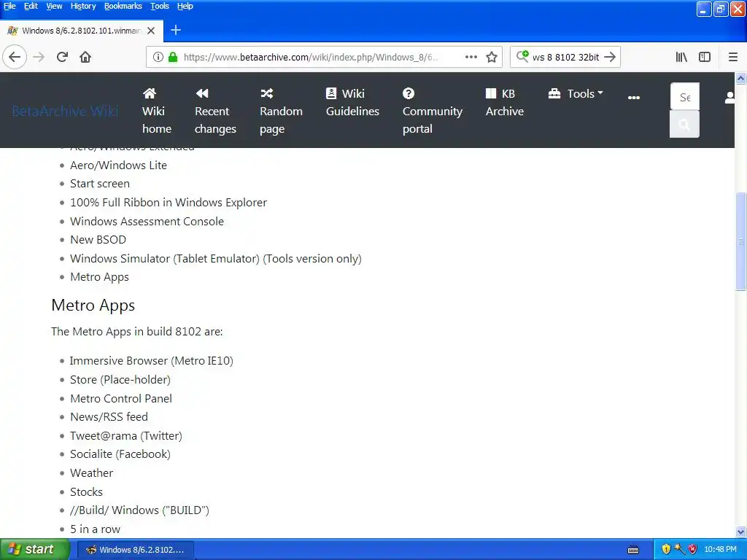
Task: Click 'Immersive Browser (Metro IE10)' list item
Action: click(x=152, y=361)
